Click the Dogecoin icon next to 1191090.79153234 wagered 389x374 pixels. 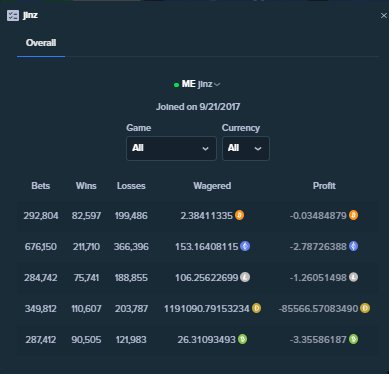[x=256, y=308]
